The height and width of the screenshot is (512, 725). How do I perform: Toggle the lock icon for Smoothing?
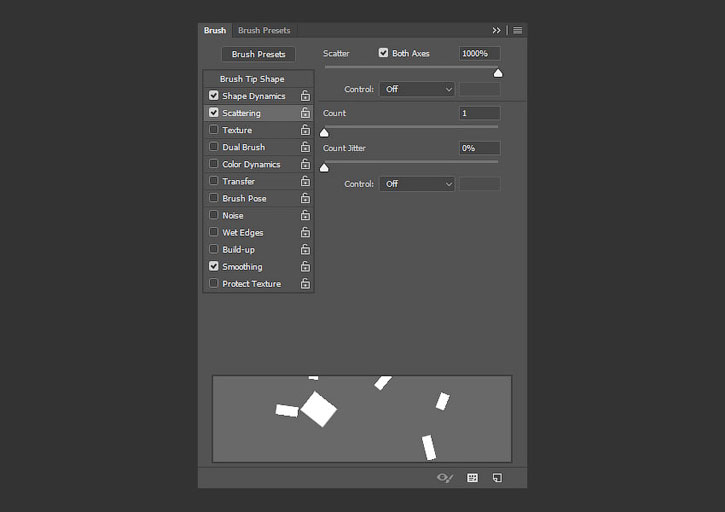[x=305, y=267]
